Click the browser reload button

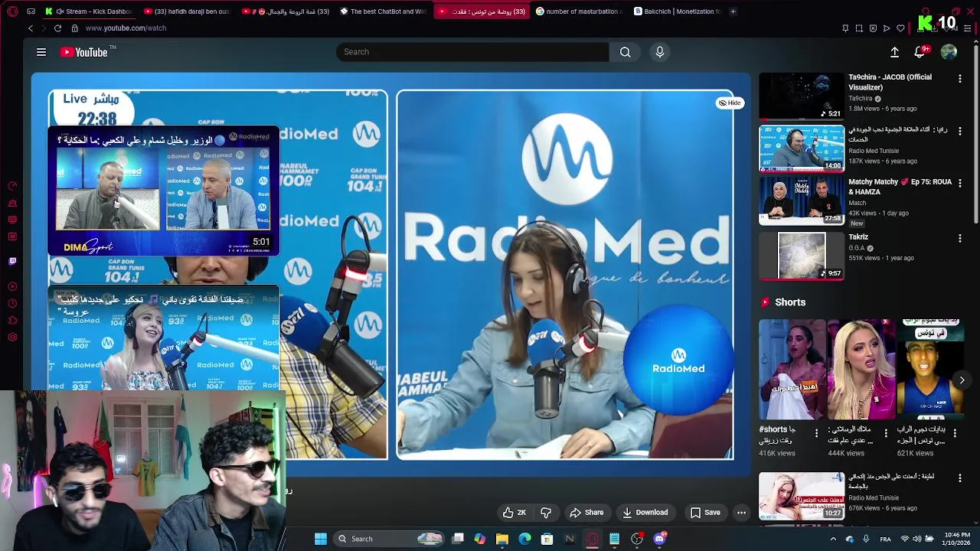coord(57,28)
